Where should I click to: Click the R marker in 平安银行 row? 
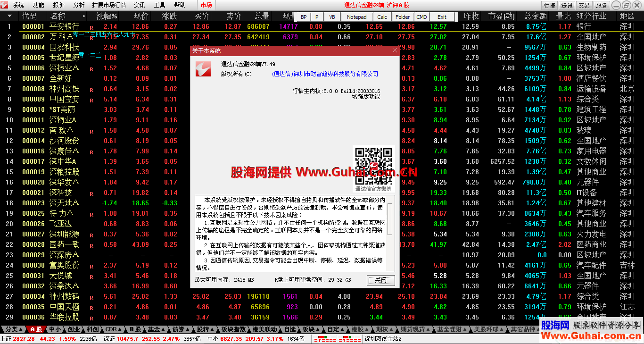click(91, 28)
